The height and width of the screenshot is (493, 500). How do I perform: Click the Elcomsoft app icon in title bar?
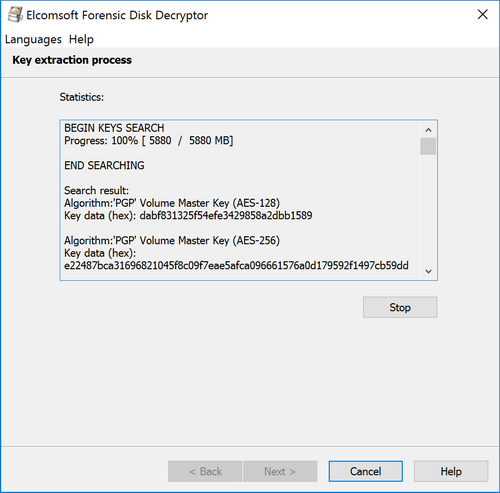click(x=15, y=15)
